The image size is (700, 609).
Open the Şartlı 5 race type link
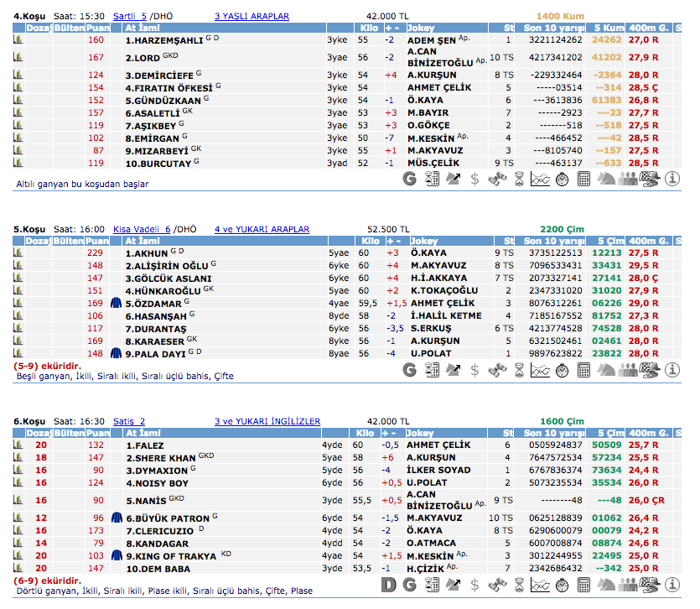[132, 16]
